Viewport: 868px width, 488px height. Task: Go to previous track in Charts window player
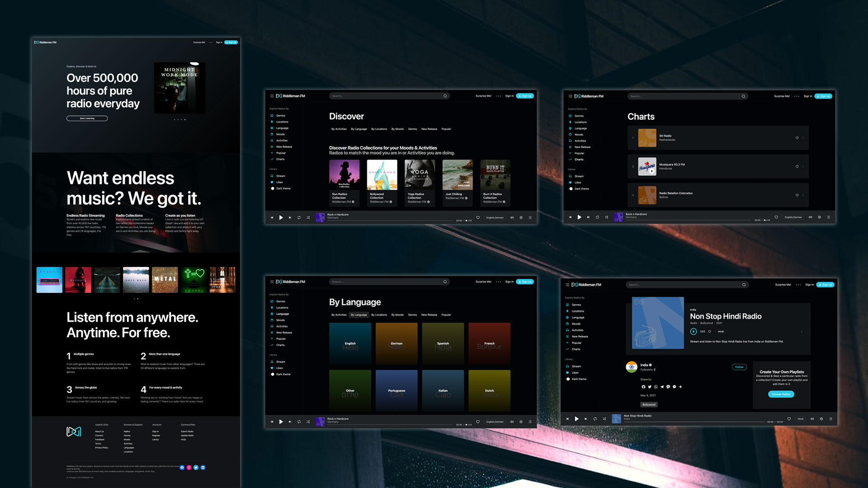570,217
